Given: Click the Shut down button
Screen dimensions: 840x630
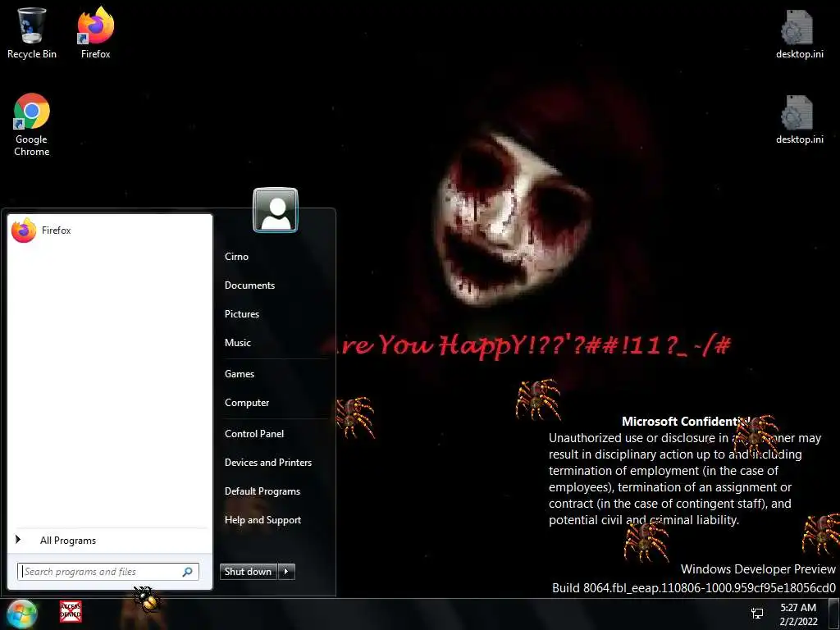Looking at the screenshot, I should coord(248,572).
